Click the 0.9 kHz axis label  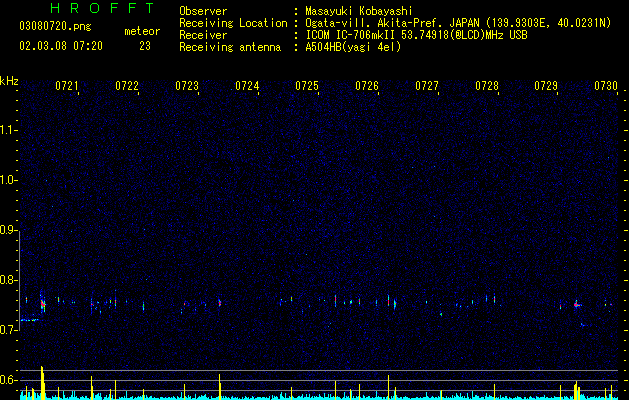point(9,230)
